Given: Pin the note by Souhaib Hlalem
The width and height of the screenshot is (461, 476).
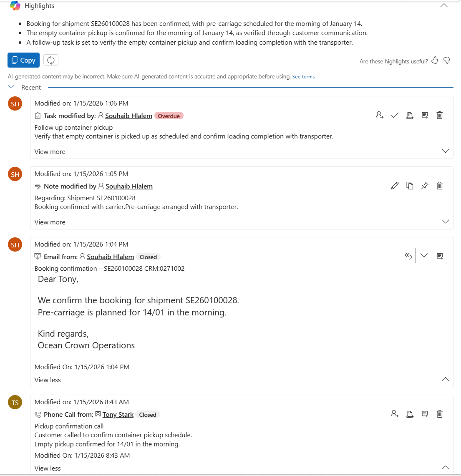Looking at the screenshot, I should click(425, 186).
